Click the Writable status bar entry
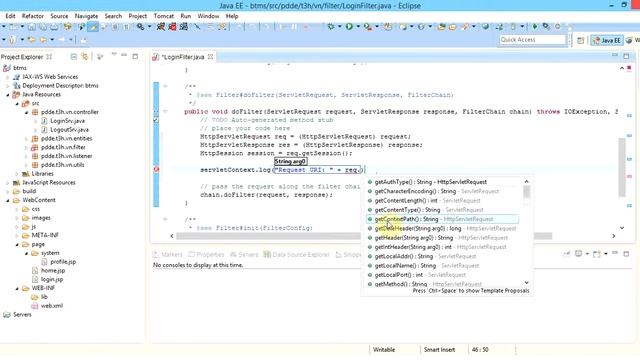640x360 pixels. point(384,350)
